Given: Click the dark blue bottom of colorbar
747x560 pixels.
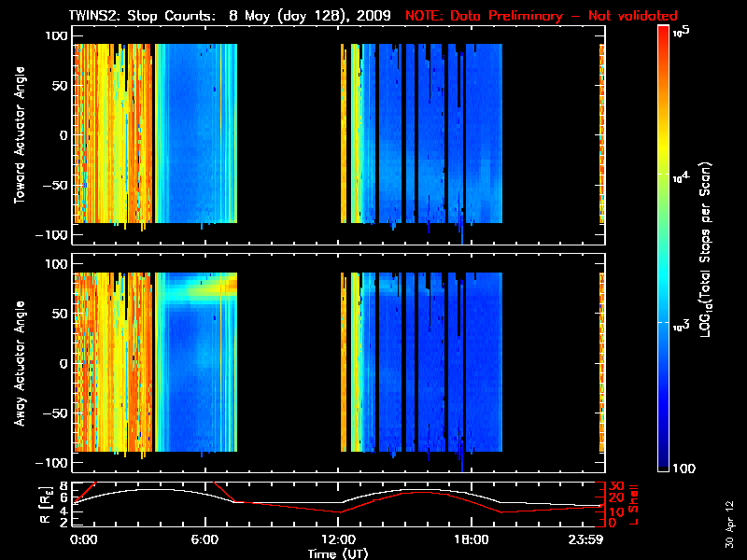Looking at the screenshot, I should click(x=663, y=467).
